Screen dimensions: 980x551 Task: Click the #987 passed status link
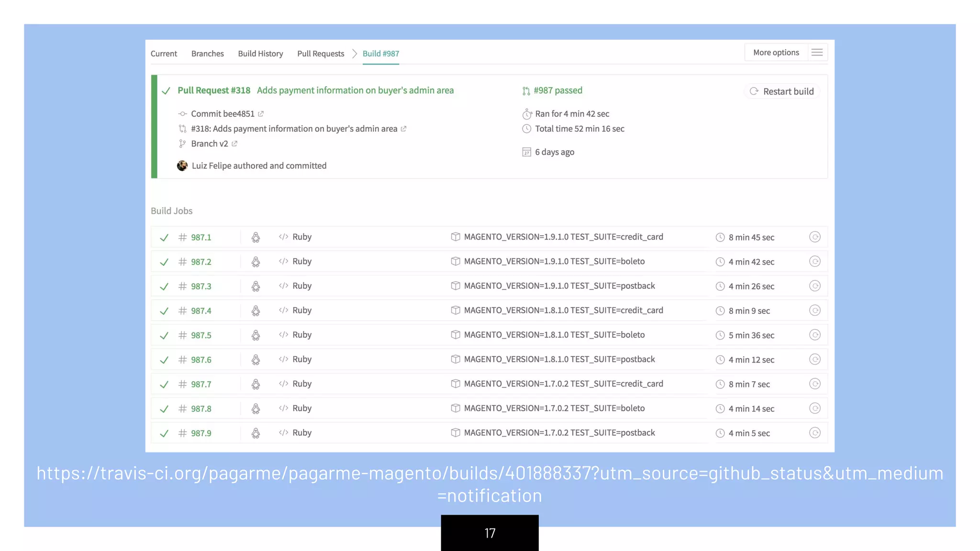pyautogui.click(x=558, y=90)
